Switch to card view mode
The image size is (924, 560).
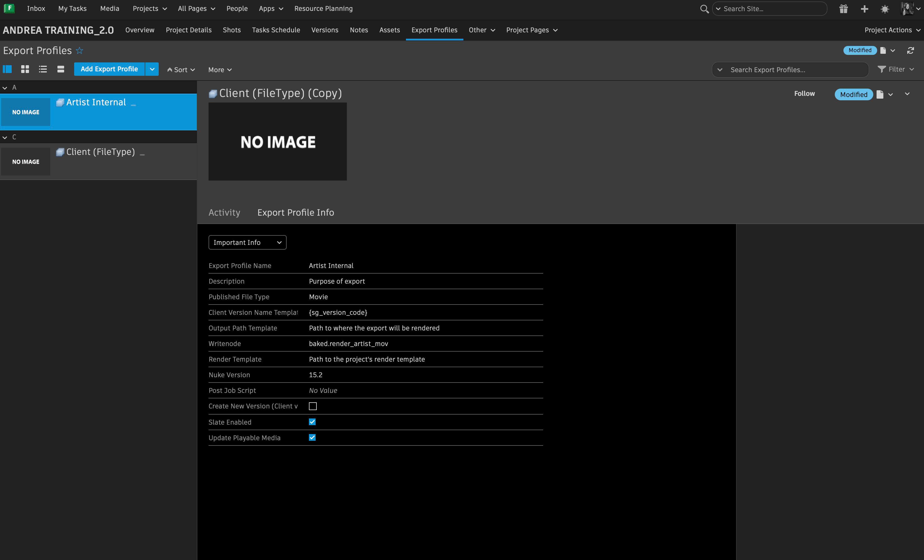point(61,69)
